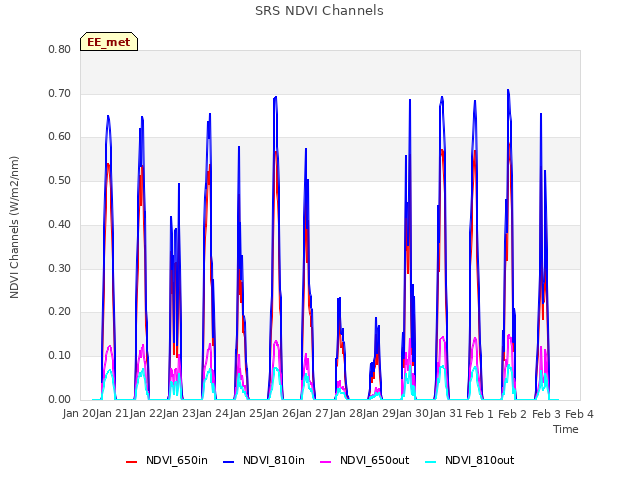Click the 0.10 y-axis tick label
Viewport: 640px width, 480px height.
(x=60, y=356)
